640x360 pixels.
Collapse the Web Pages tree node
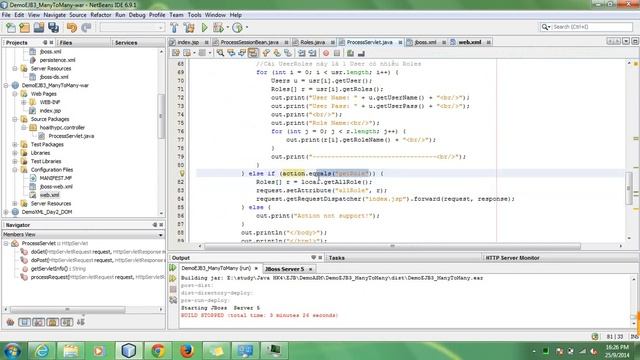pos(15,94)
